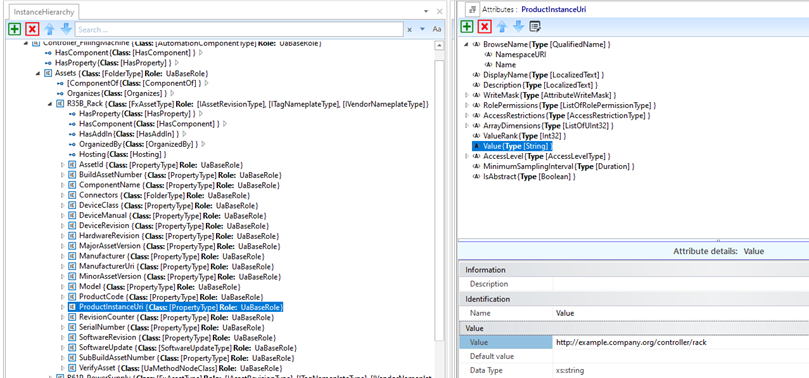Image resolution: width=809 pixels, height=378 pixels.
Task: Add a new attribute in Attributes toolbar
Action: tap(466, 26)
